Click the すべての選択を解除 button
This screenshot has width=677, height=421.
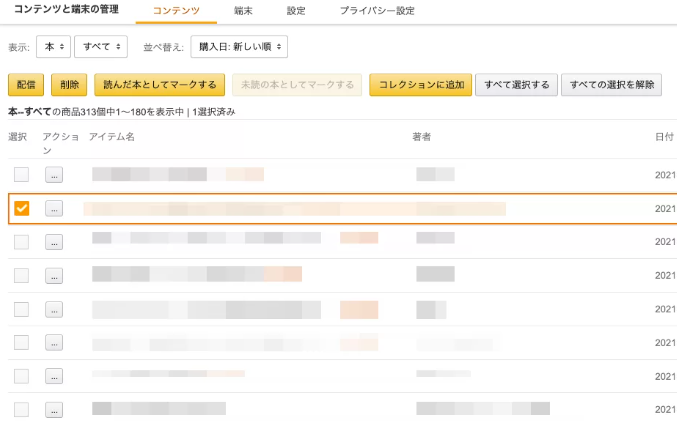610,85
